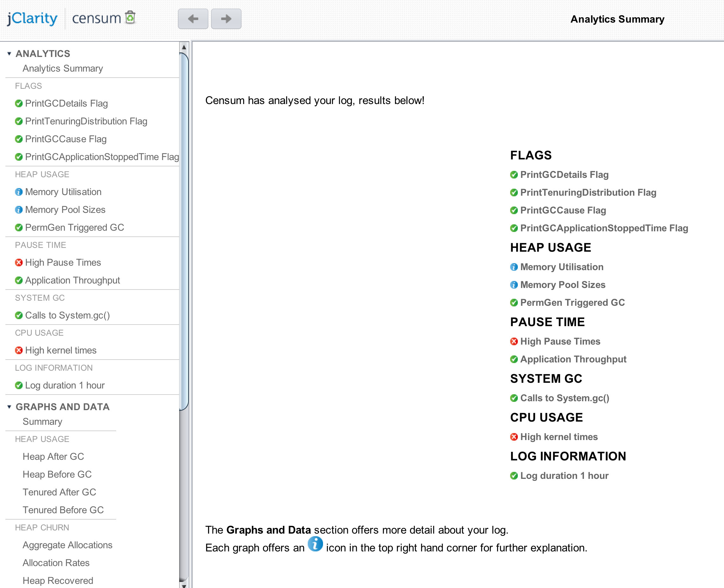Select Allocation Rates under Heap Churn

coord(56,563)
